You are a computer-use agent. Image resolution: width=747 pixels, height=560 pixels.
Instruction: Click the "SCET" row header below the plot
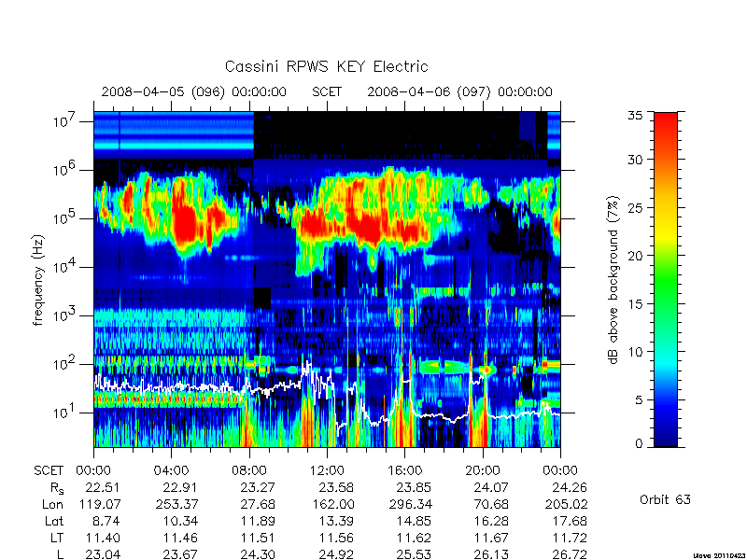click(49, 471)
